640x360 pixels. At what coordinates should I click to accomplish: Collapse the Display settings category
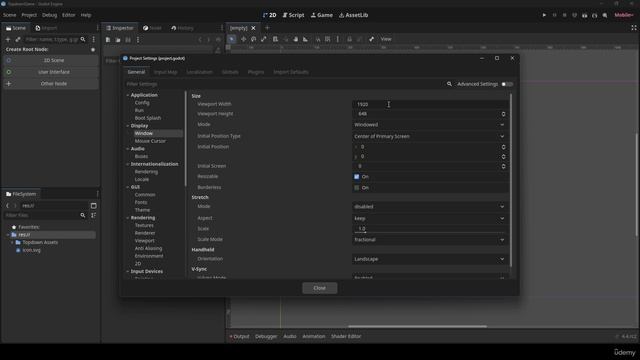128,126
